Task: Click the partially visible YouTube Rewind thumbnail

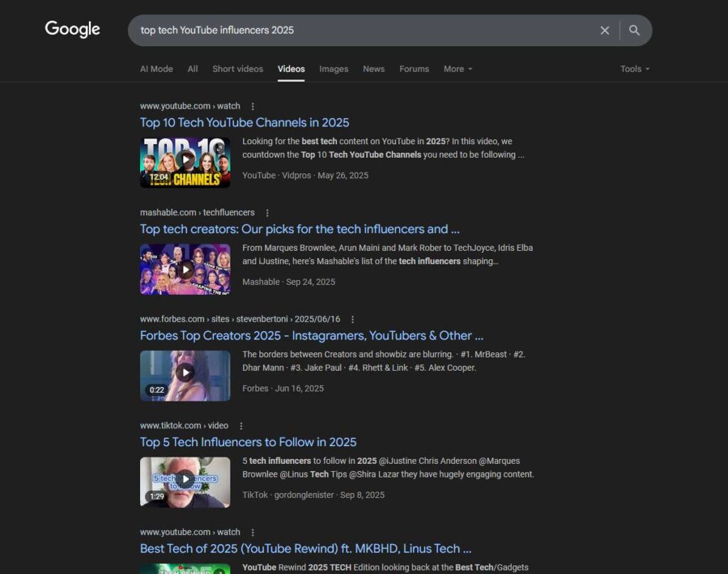Action: [x=186, y=569]
